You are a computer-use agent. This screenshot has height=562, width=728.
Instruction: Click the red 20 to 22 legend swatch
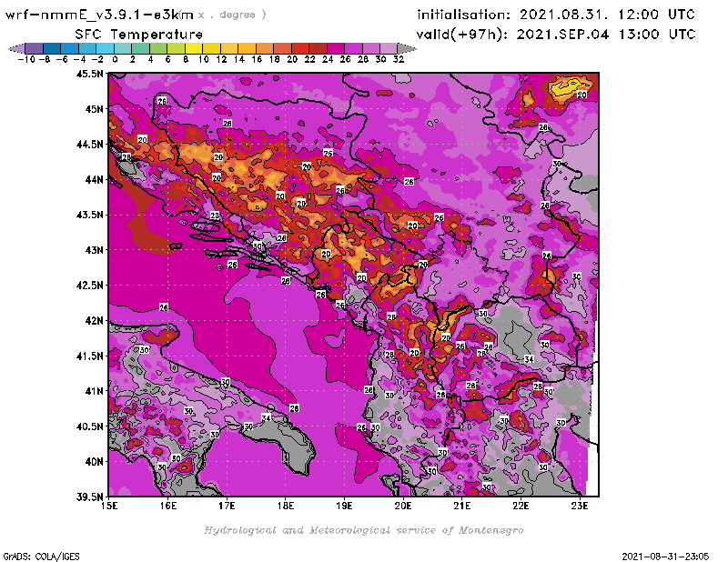(x=300, y=48)
